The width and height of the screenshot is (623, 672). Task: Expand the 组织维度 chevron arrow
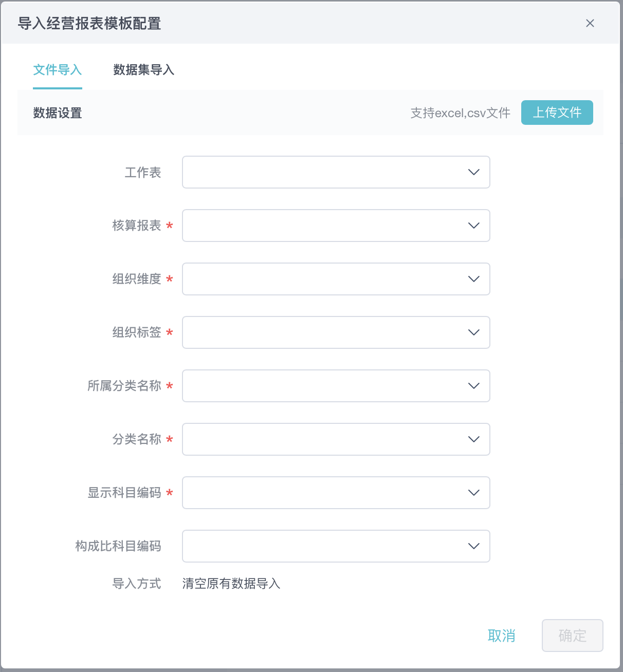coord(474,279)
